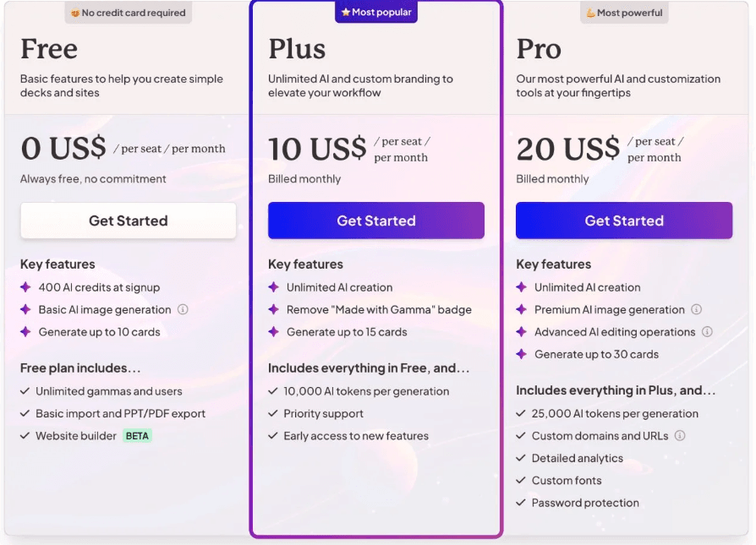
Task: Click sparkle icon beside Generate up to 30 cards
Action: [521, 355]
